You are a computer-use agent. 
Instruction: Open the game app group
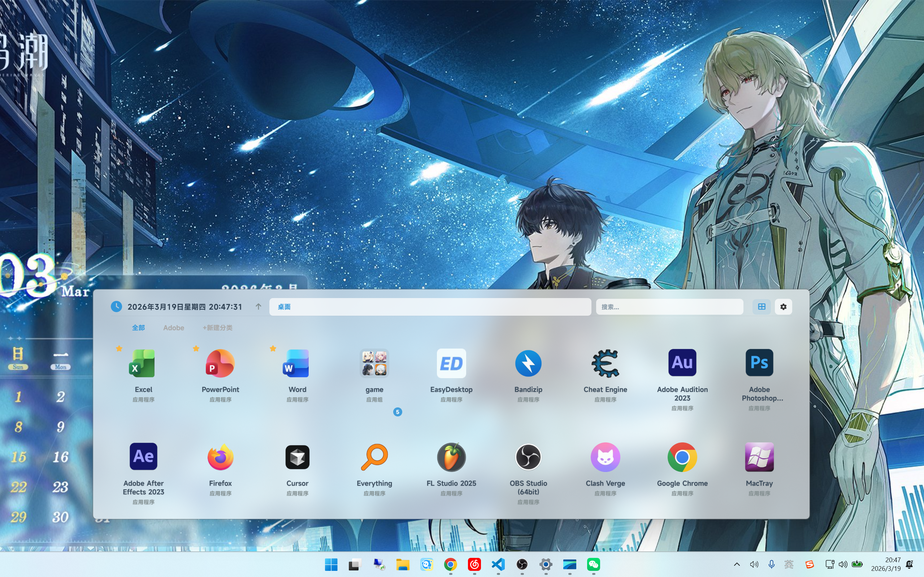(374, 363)
